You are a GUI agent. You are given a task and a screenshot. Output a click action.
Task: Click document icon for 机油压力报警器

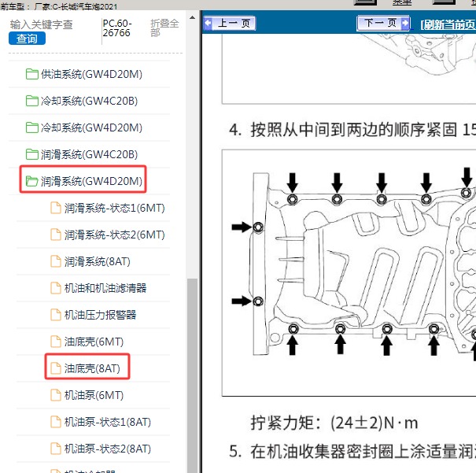pyautogui.click(x=56, y=315)
